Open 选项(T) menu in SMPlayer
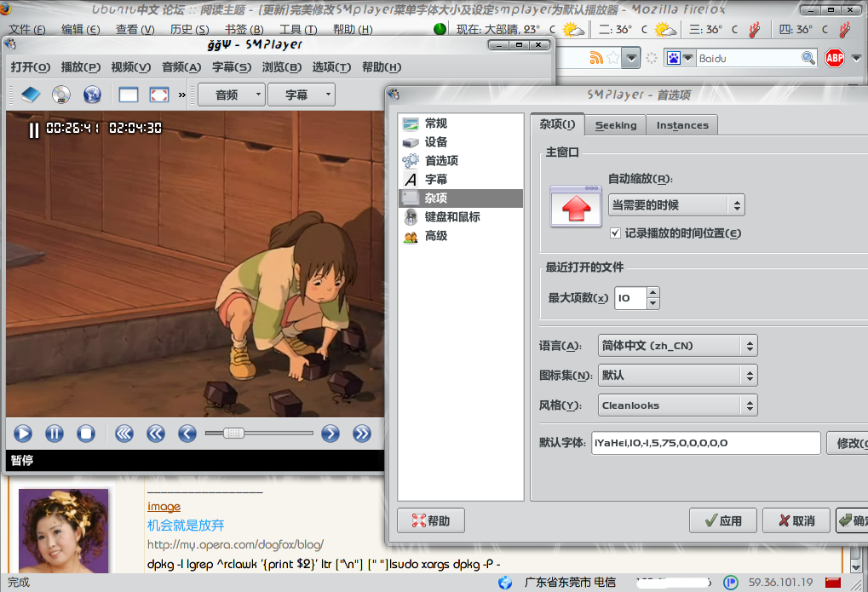 coord(331,67)
